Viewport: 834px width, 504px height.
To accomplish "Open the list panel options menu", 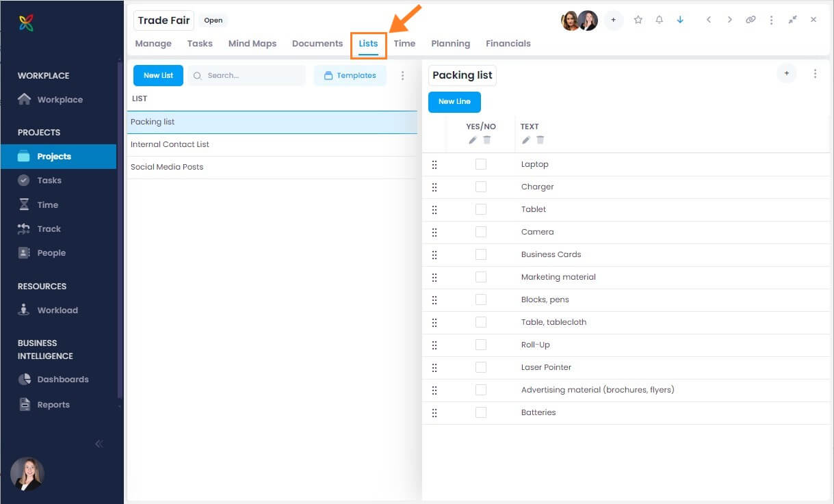I will (x=402, y=75).
